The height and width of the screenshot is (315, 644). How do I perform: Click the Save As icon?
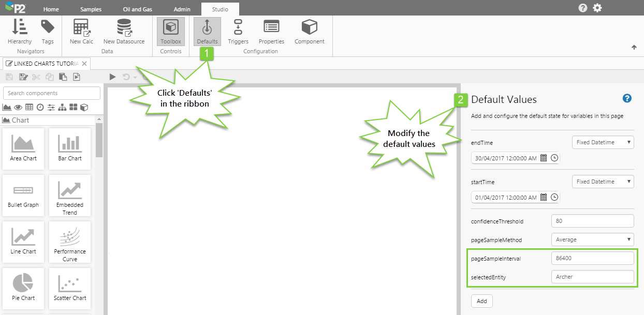[23, 77]
